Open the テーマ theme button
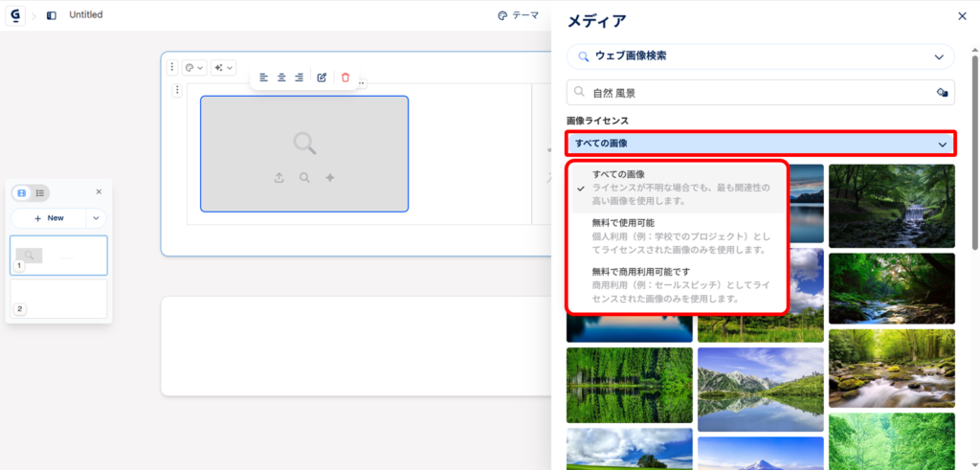Screen dimensions: 980x470 [x=518, y=15]
